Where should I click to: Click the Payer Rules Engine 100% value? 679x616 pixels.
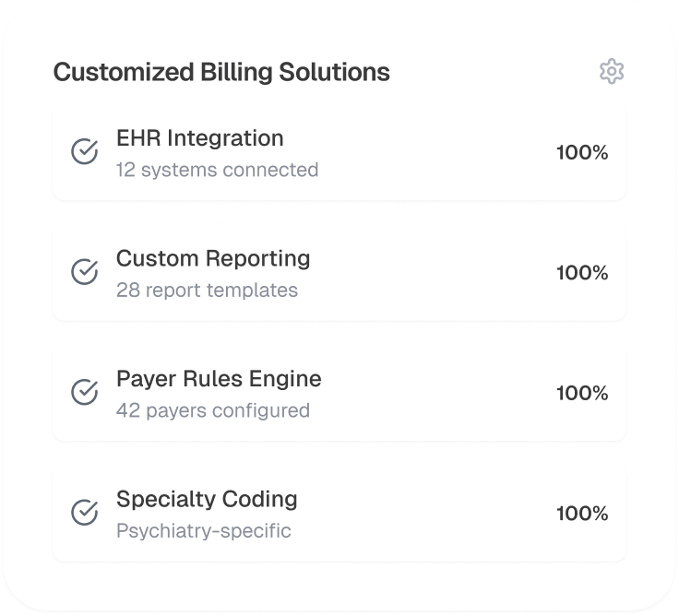[582, 393]
